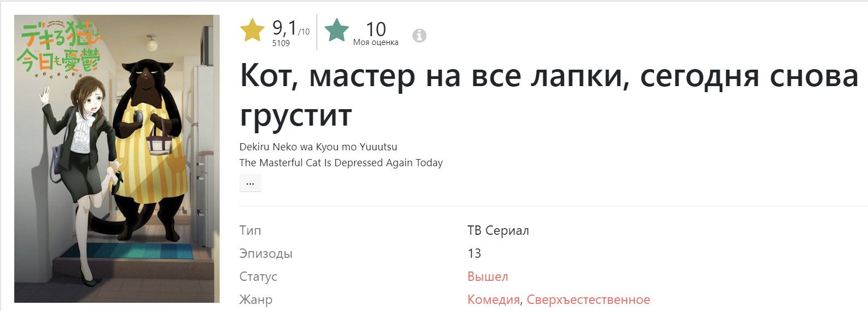This screenshot has height=311, width=868.
Task: Open the Сверхъестественное genre link
Action: [x=588, y=299]
